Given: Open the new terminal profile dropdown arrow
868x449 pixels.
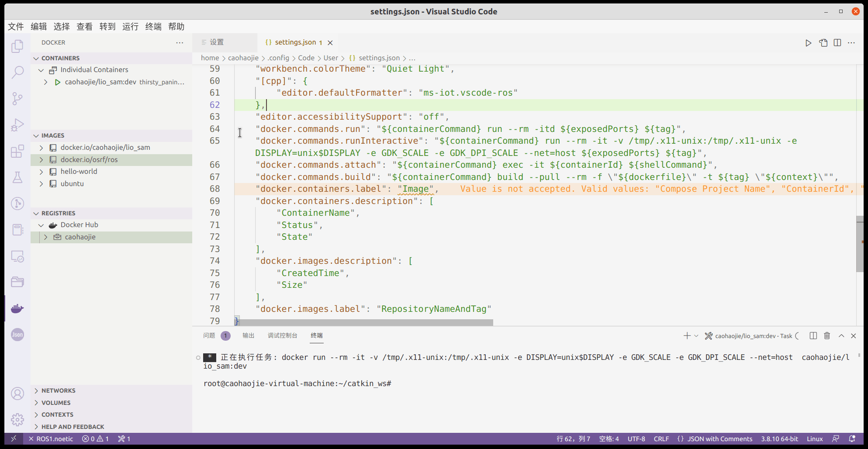Looking at the screenshot, I should 696,336.
